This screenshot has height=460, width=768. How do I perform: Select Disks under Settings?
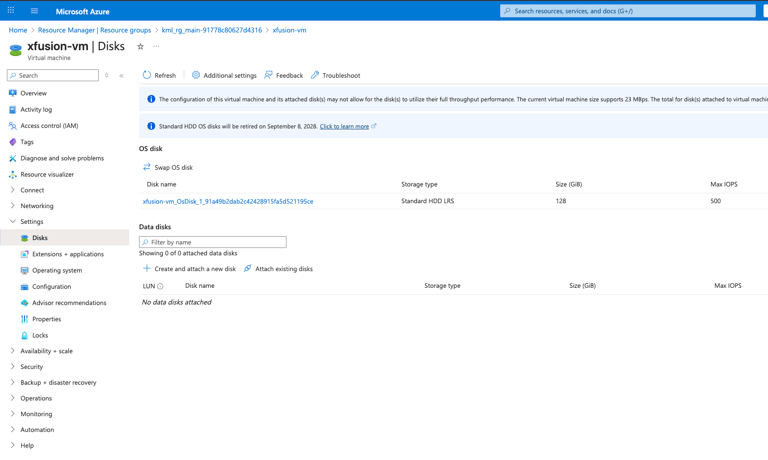click(40, 238)
